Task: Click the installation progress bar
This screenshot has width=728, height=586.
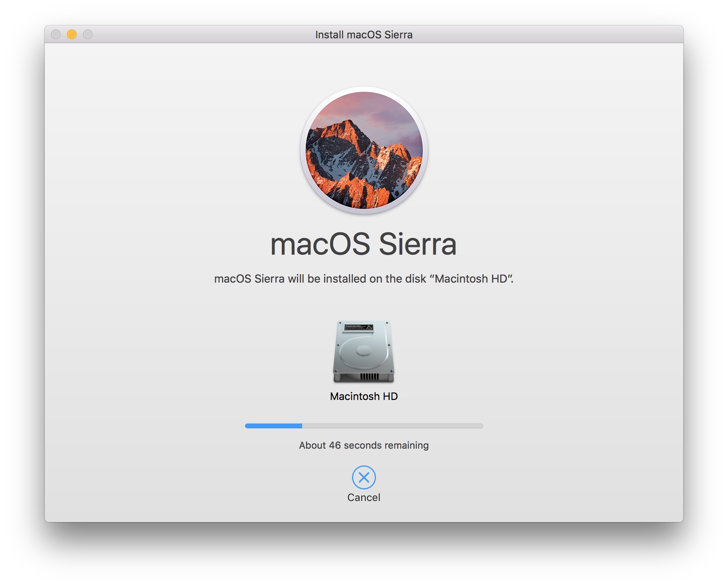Action: click(x=364, y=426)
